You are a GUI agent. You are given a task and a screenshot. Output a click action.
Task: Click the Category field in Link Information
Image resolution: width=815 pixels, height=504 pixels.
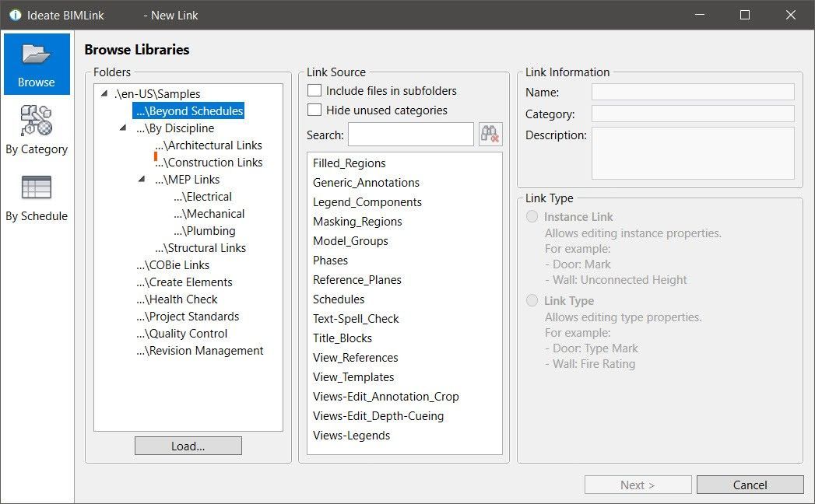coord(693,114)
